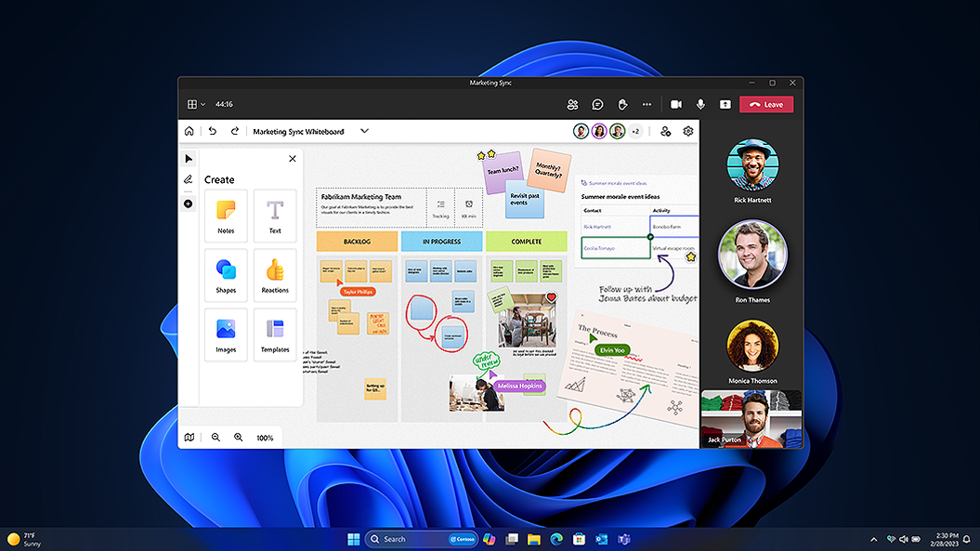Toggle the camera on or off
The width and height of the screenshot is (980, 551).
[676, 105]
